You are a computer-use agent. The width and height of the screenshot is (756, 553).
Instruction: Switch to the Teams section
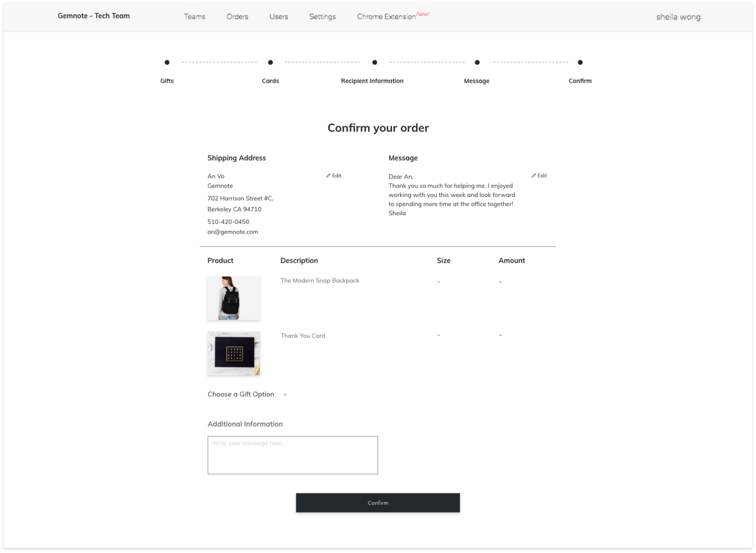[195, 17]
